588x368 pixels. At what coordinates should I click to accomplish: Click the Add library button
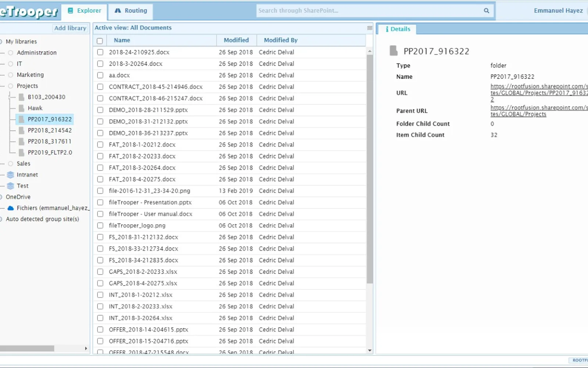(x=70, y=28)
